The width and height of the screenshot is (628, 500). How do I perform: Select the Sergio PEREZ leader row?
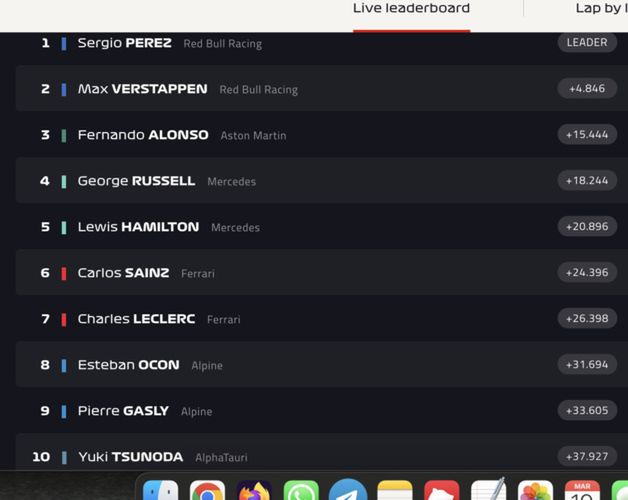tap(322, 43)
